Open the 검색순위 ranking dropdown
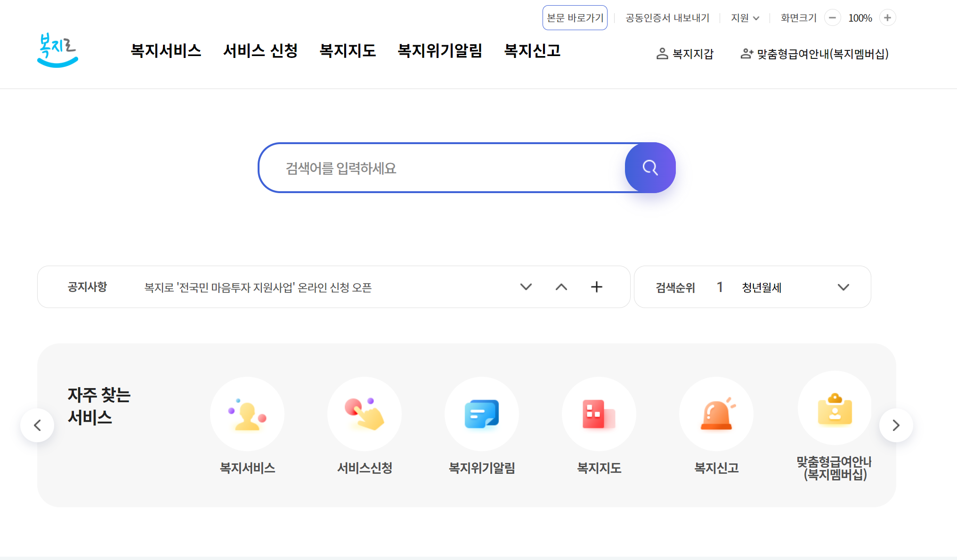The image size is (957, 560). tap(843, 287)
